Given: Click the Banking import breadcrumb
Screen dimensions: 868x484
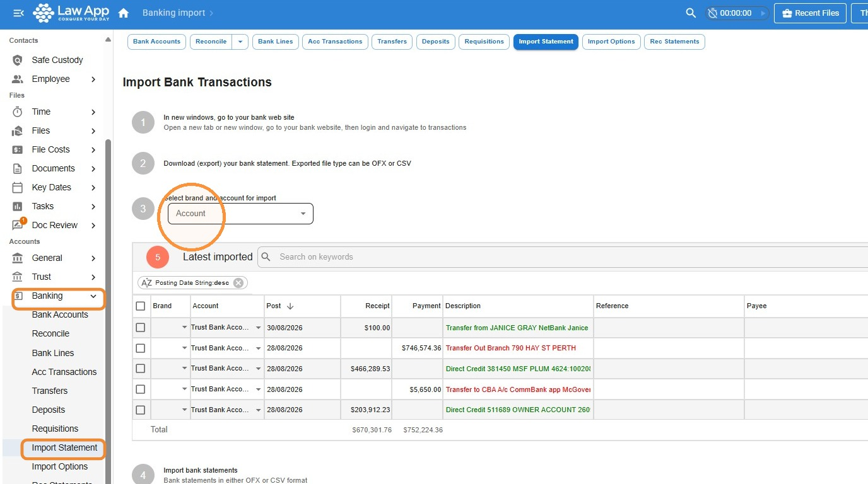Looking at the screenshot, I should pyautogui.click(x=173, y=13).
